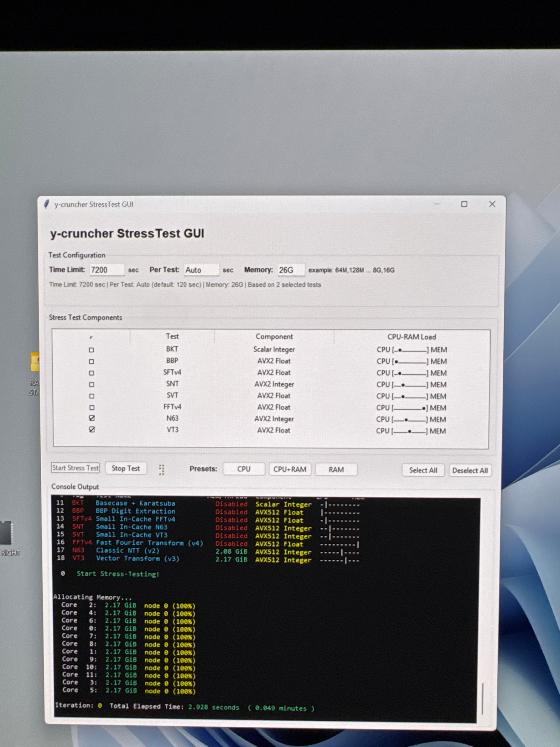This screenshot has height=747, width=560.
Task: Click console line 'Classic NTT (v2)'
Action: point(128,551)
